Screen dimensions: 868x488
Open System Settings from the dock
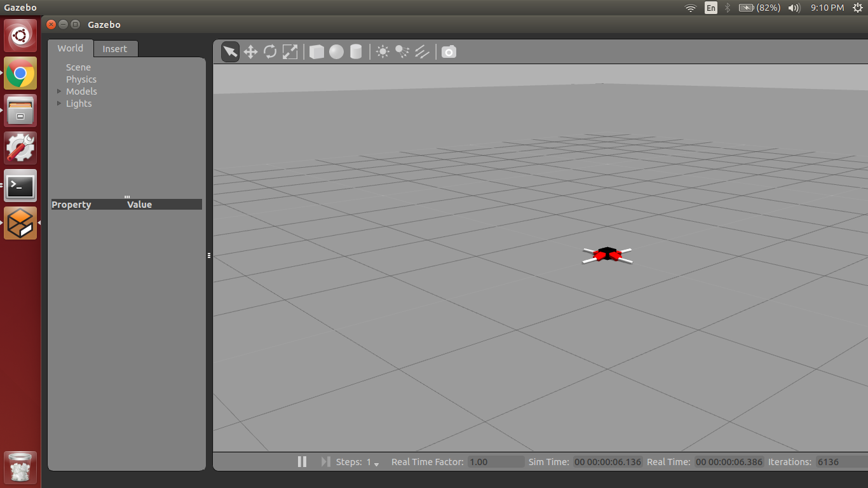[x=20, y=148]
